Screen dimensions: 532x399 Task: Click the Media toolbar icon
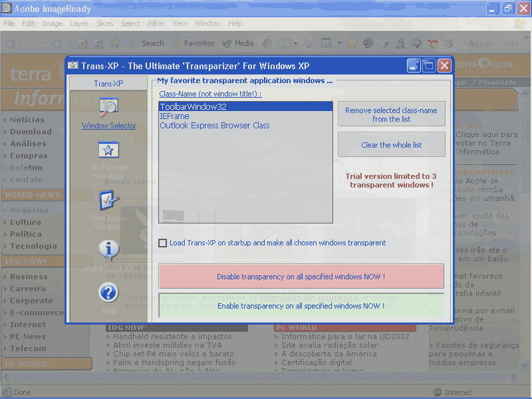227,43
